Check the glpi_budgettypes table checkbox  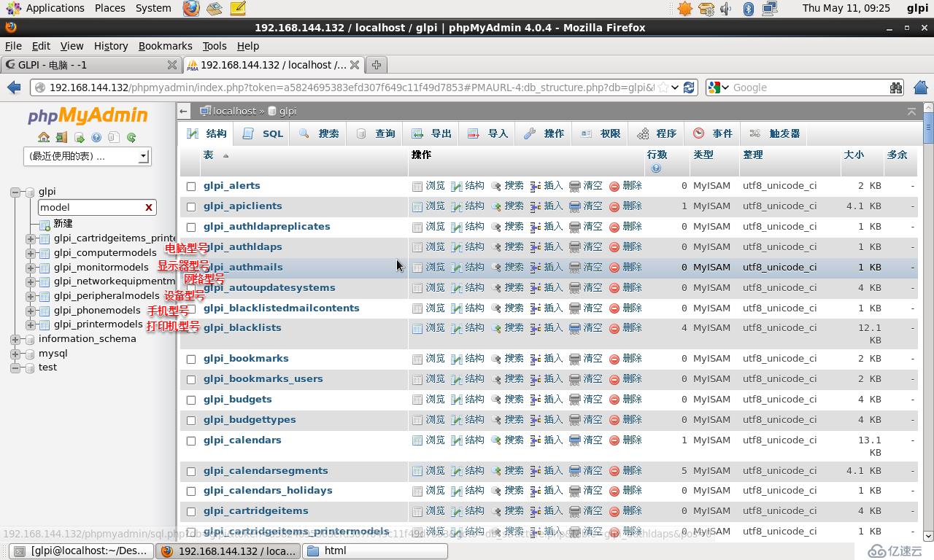click(x=191, y=421)
